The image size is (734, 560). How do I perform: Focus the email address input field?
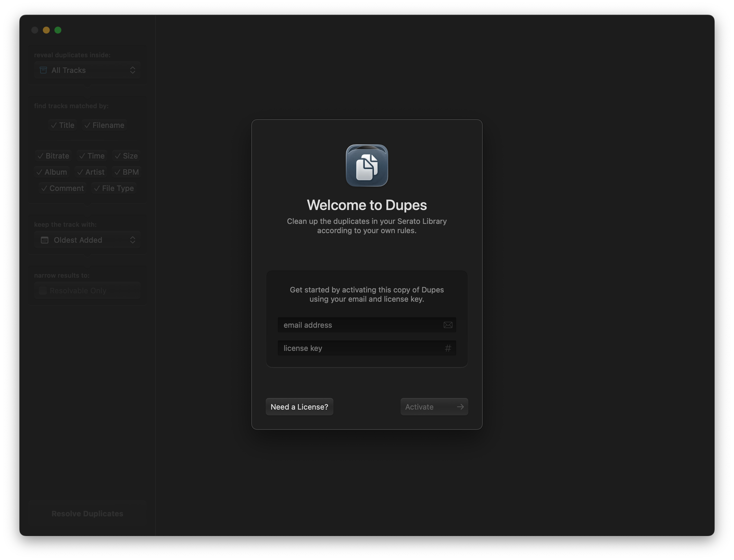pyautogui.click(x=360, y=325)
